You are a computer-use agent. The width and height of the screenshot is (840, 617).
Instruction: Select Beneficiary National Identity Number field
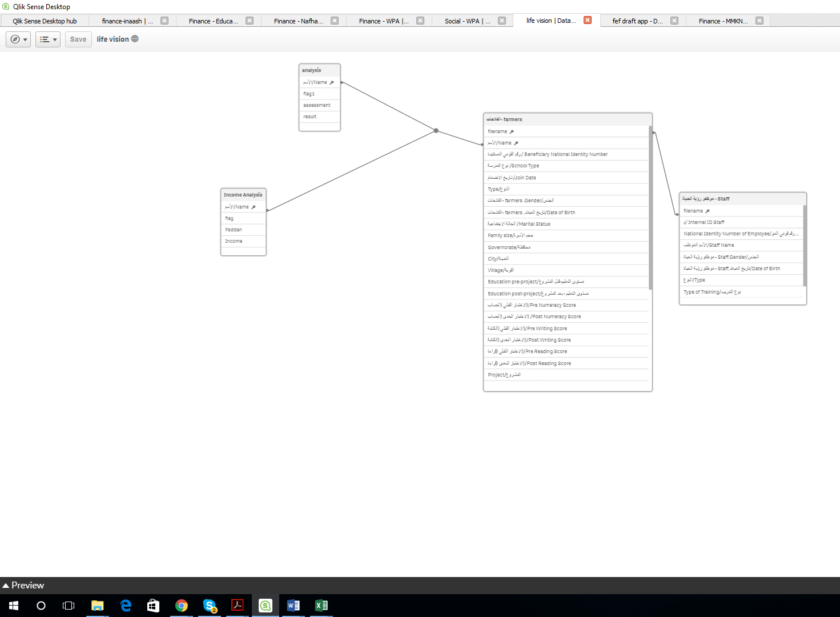tap(566, 154)
